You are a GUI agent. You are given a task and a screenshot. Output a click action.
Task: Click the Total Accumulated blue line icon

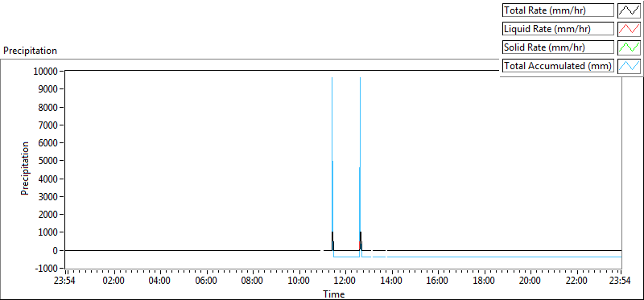(629, 66)
